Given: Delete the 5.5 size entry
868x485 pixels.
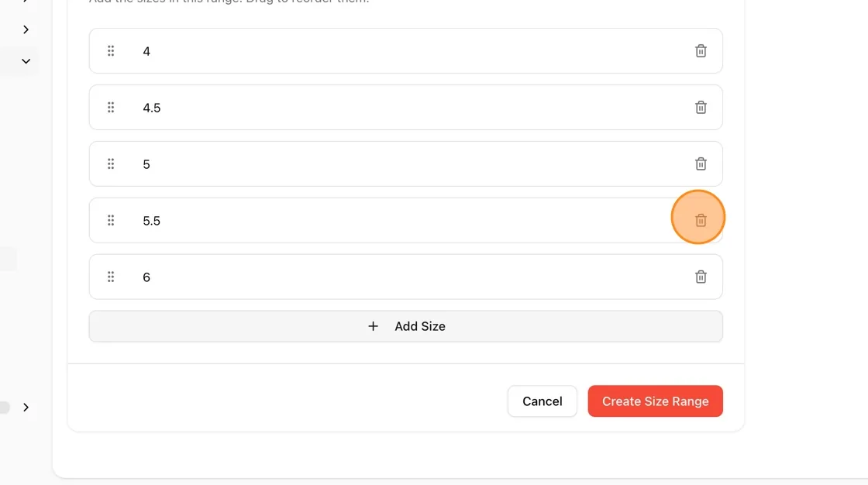Looking at the screenshot, I should pos(701,220).
